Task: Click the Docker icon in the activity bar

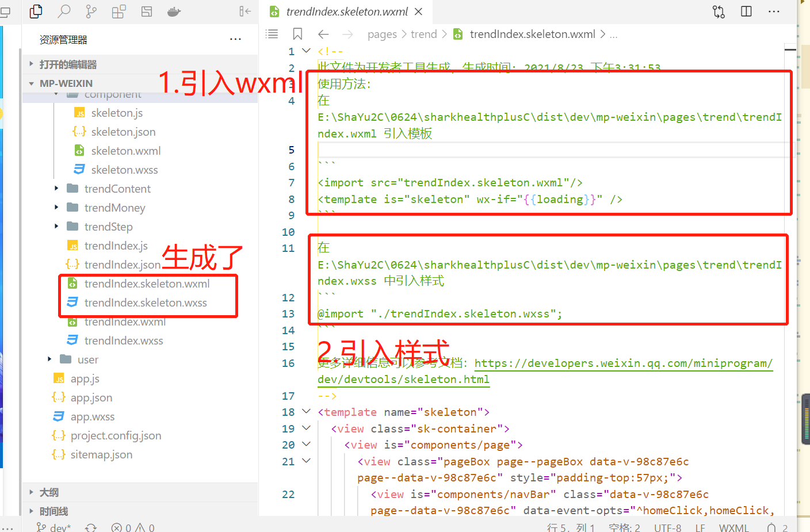Action: (x=174, y=11)
